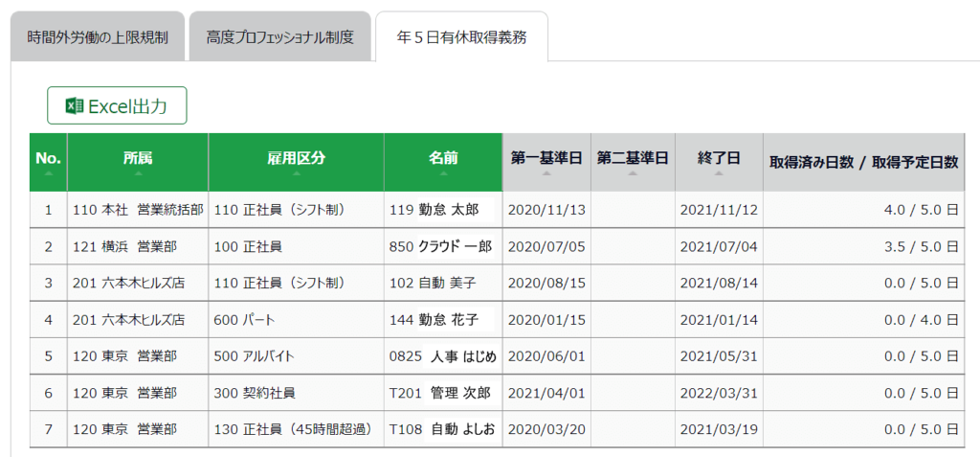This screenshot has height=457, width=980.
Task: Sort by 雇用区分 column header
Action: point(297,161)
